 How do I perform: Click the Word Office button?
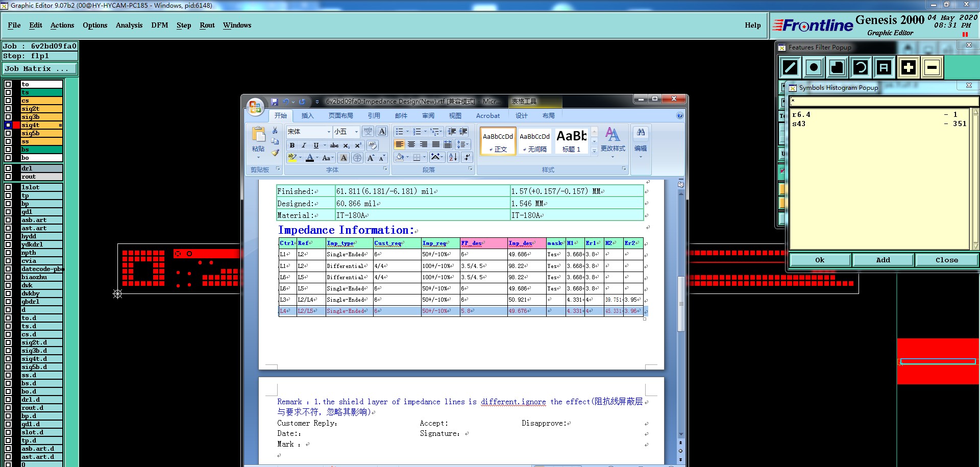pos(255,107)
